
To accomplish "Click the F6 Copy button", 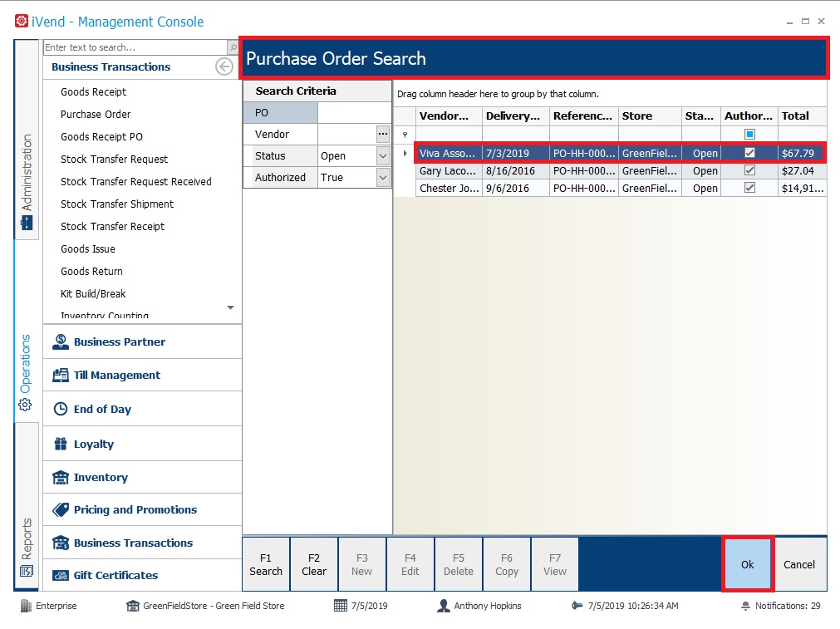I will (x=507, y=565).
